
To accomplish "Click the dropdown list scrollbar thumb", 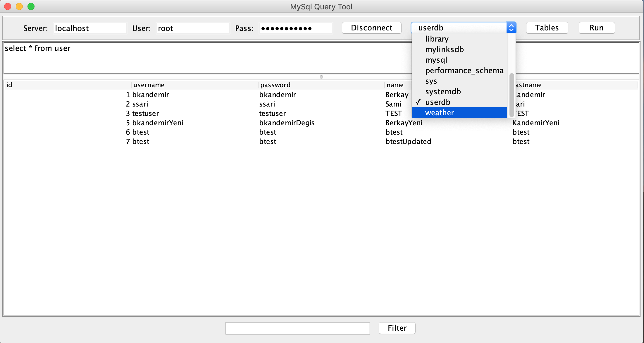I will (512, 95).
